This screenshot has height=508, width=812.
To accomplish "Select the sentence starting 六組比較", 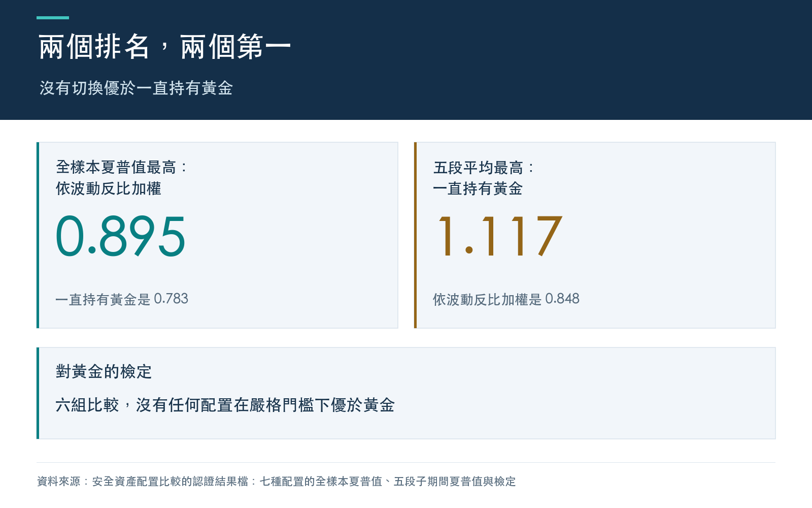I will pyautogui.click(x=225, y=405).
